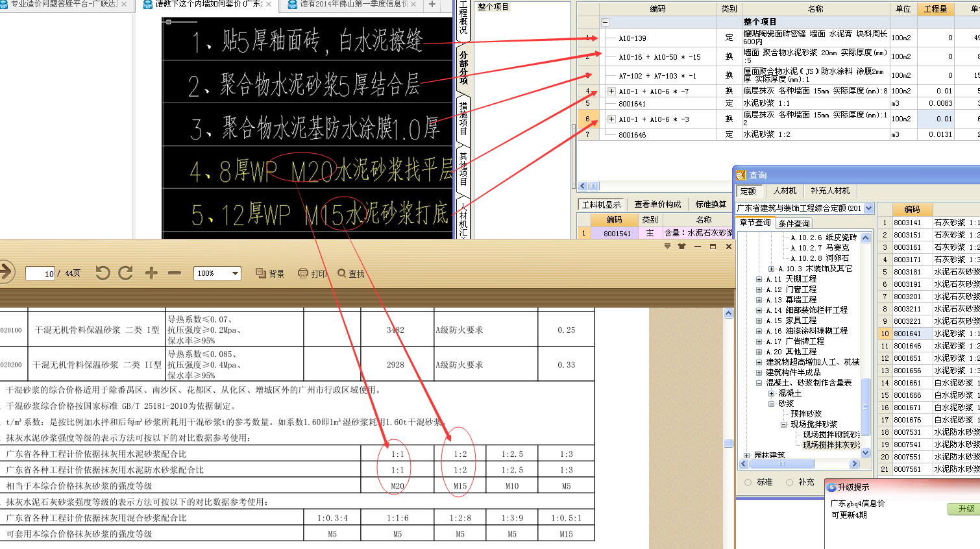Image resolution: width=980 pixels, height=549 pixels.
Task: Open the 查找 search tool
Action: [x=351, y=274]
